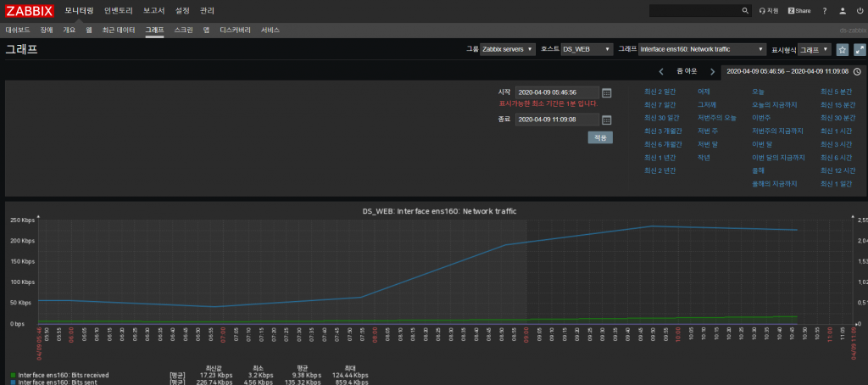Select the 작년 range
868x385 pixels.
pyautogui.click(x=704, y=158)
